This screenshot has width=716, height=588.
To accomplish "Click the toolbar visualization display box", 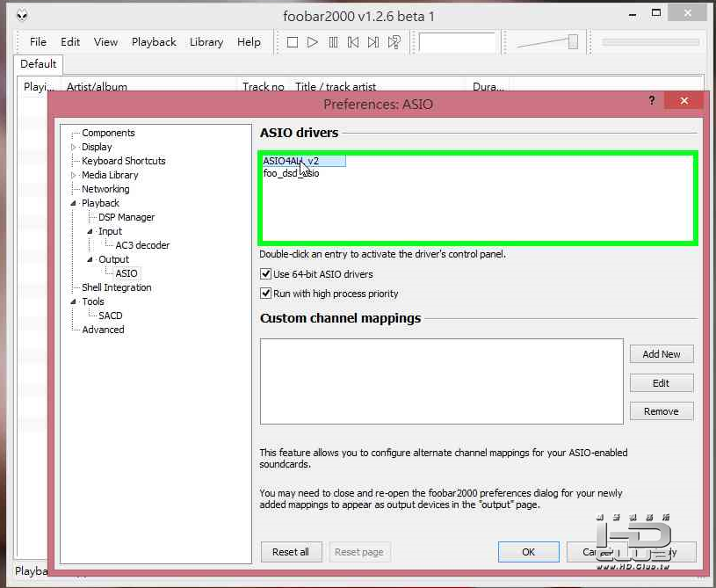I will 457,42.
